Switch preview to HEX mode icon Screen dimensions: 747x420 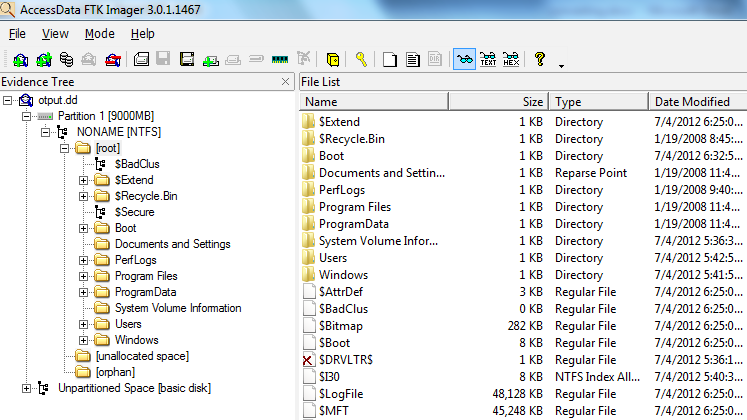tap(511, 60)
